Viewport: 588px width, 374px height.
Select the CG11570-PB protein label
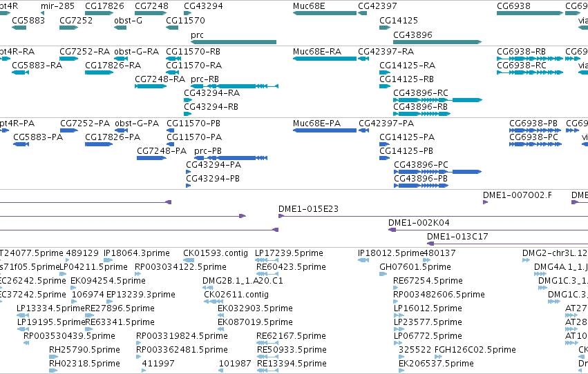coord(193,123)
